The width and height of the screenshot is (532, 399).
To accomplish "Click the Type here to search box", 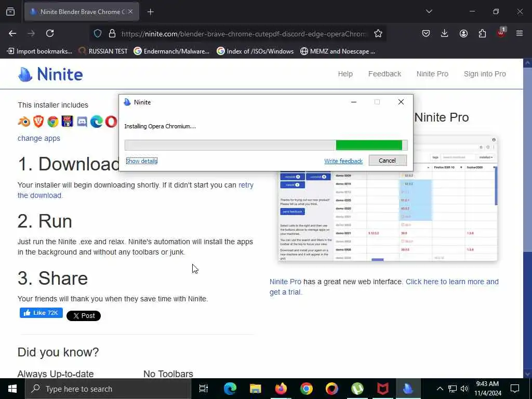I will point(108,389).
